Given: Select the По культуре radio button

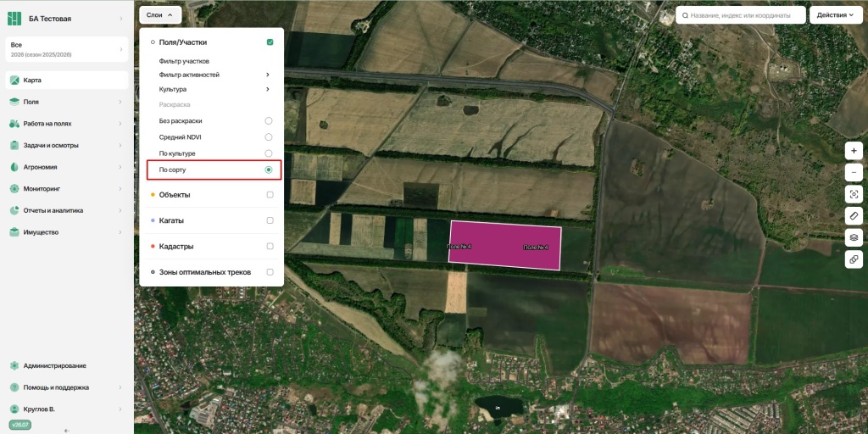Looking at the screenshot, I should 269,153.
